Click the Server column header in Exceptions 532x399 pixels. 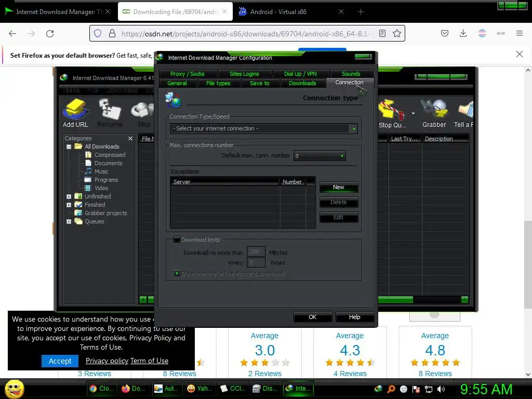coord(225,182)
